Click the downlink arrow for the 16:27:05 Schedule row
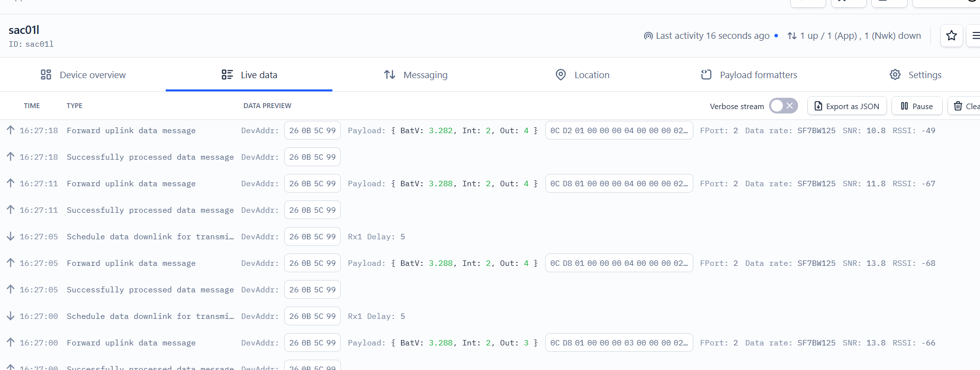This screenshot has width=980, height=370. (10, 236)
